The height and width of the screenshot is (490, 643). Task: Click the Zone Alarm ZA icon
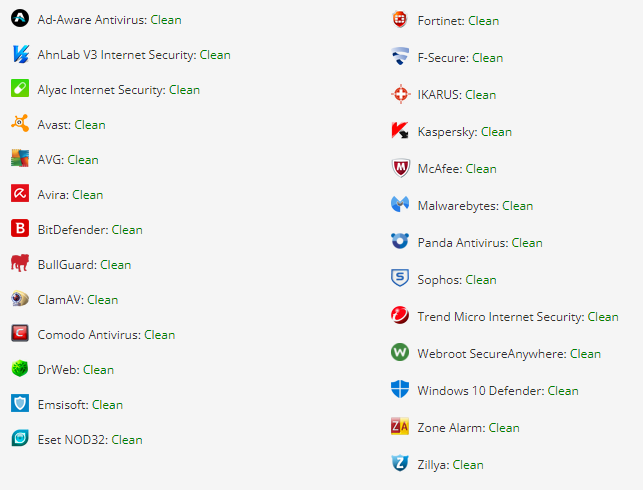pyautogui.click(x=400, y=426)
